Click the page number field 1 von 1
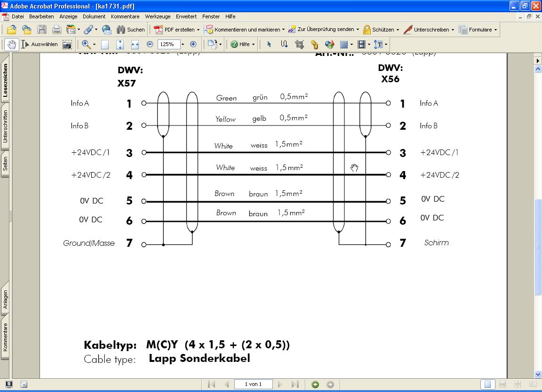This screenshot has width=542, height=392. (254, 384)
